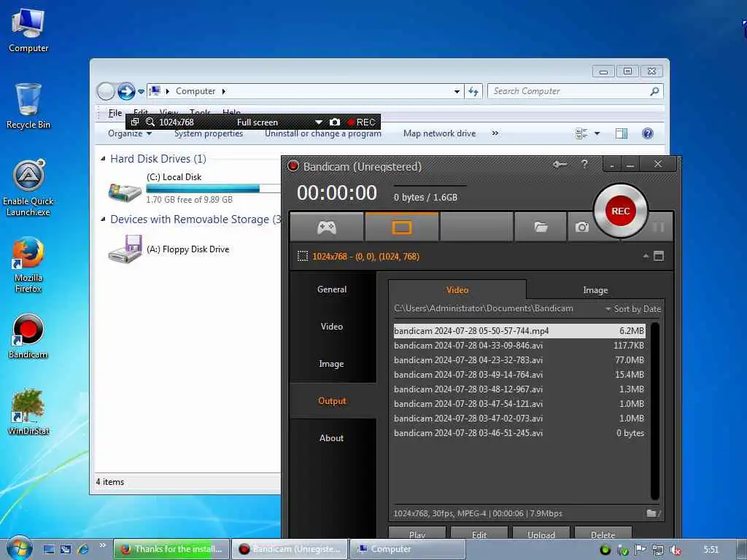
Task: Open Image section in Bandicam sidebar
Action: click(x=332, y=363)
